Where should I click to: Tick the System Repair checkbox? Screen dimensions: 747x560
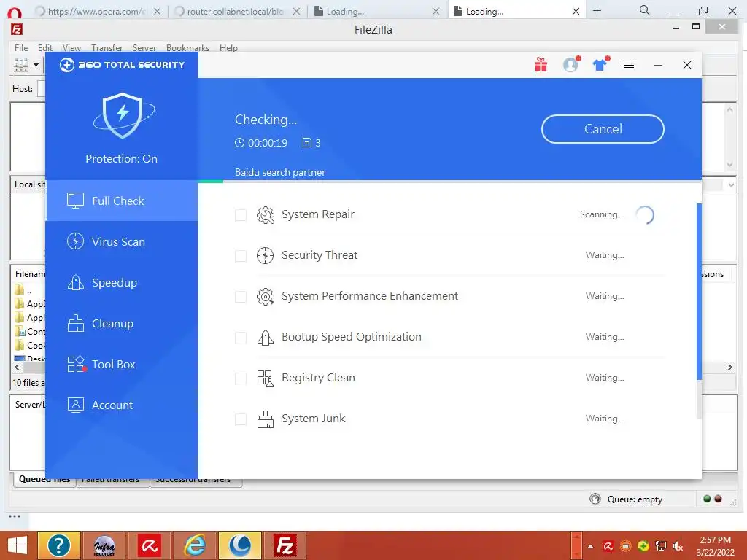(x=241, y=215)
